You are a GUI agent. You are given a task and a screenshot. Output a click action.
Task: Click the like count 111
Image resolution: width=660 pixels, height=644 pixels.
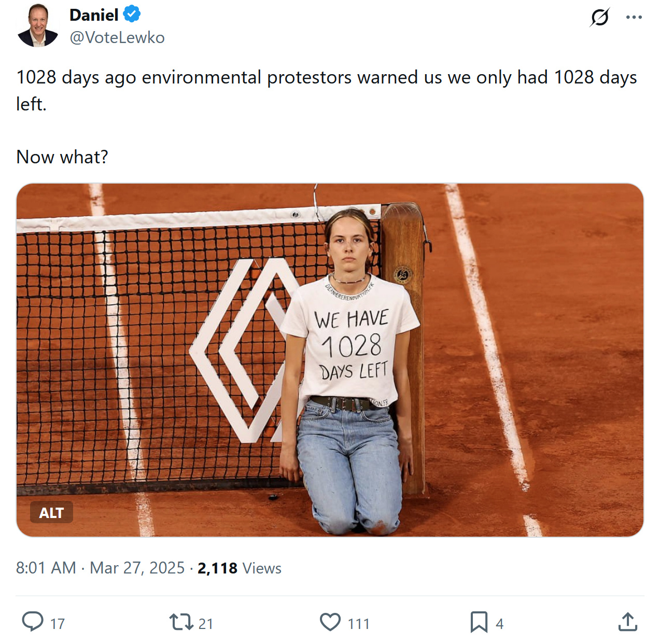[358, 624]
